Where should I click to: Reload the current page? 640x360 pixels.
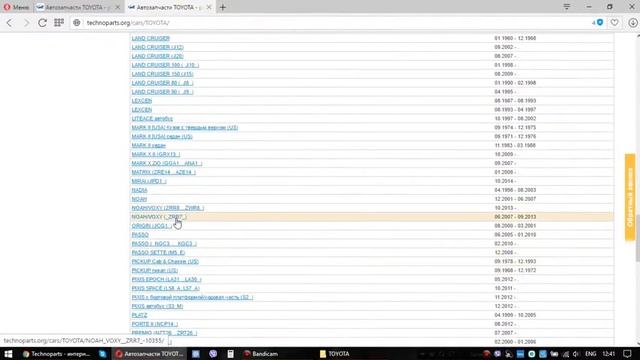(x=42, y=23)
